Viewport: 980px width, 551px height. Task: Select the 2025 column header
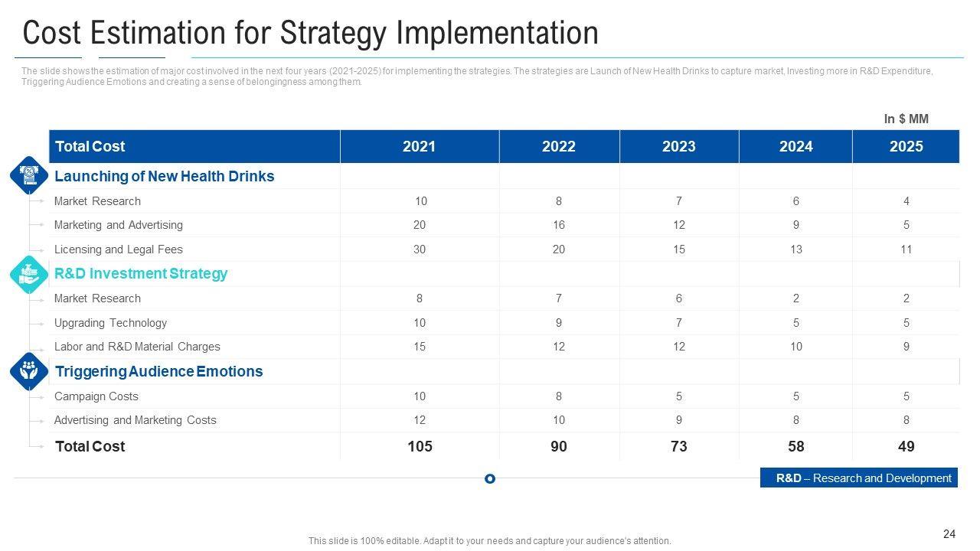point(906,146)
